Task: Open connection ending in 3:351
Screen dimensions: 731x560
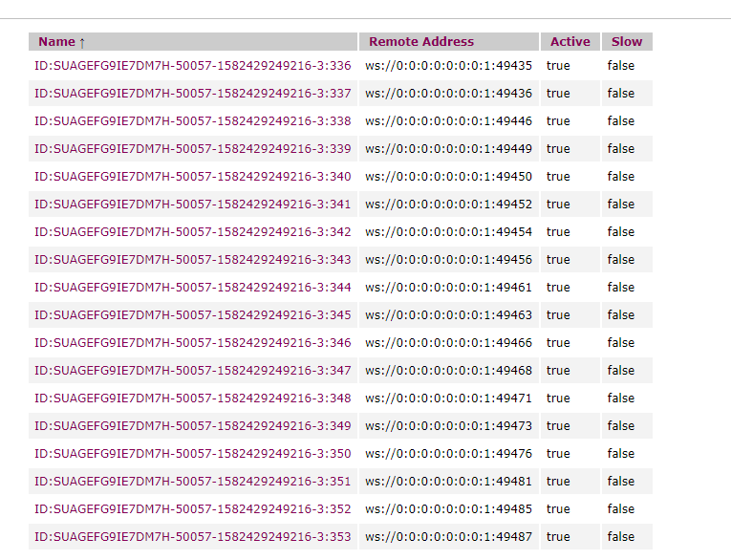Action: [193, 482]
